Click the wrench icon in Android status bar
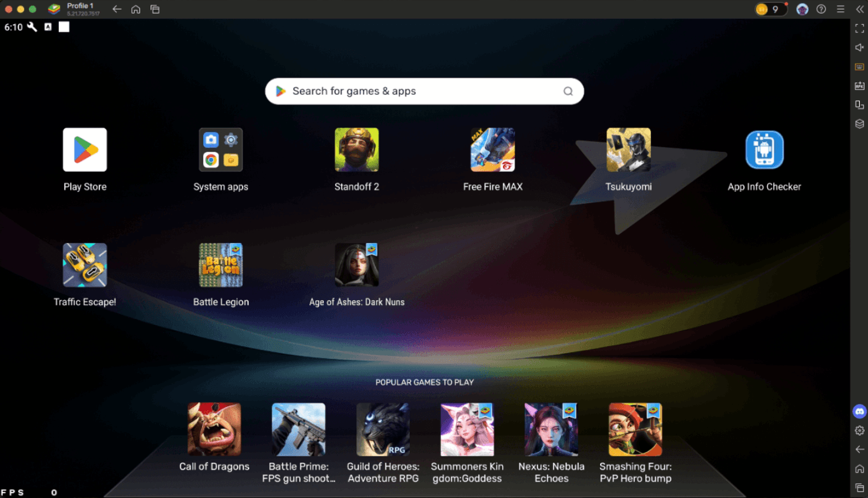The image size is (868, 498). [32, 27]
